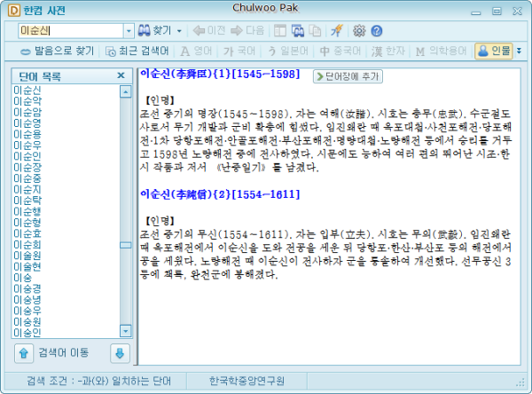The width and height of the screenshot is (532, 394).
Task: Click the 다음 forward arrow button
Action: [247, 31]
